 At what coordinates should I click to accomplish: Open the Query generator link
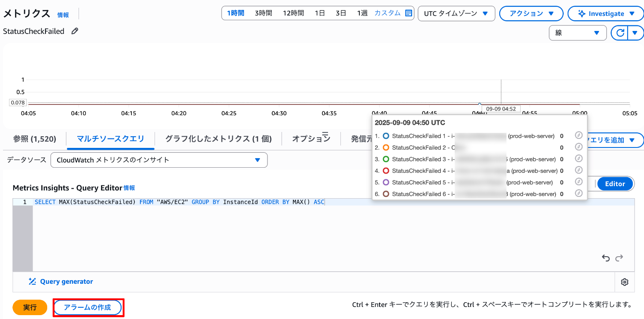tap(67, 282)
